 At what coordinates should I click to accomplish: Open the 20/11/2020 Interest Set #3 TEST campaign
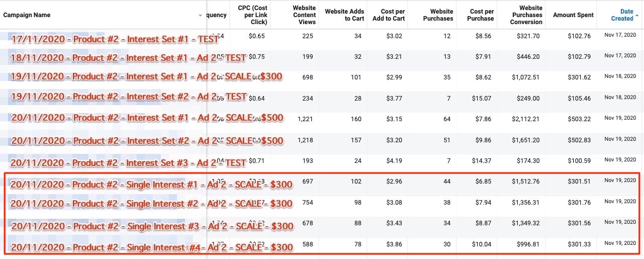[128, 163]
